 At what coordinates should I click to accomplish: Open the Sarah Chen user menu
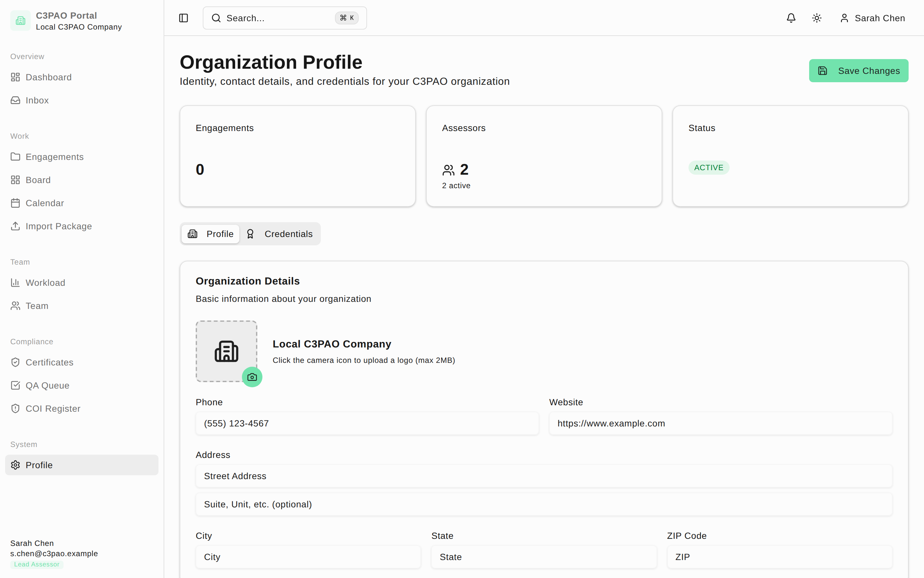coord(872,18)
